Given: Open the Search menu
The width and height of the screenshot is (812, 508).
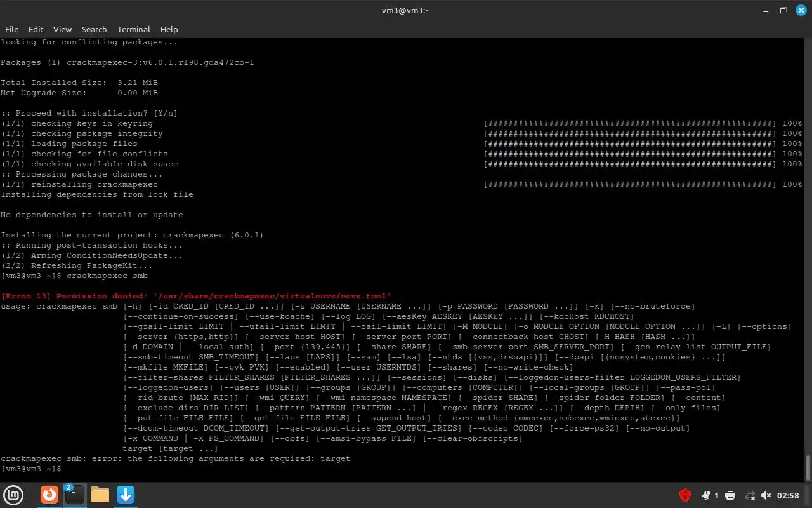Looking at the screenshot, I should click(x=94, y=29).
